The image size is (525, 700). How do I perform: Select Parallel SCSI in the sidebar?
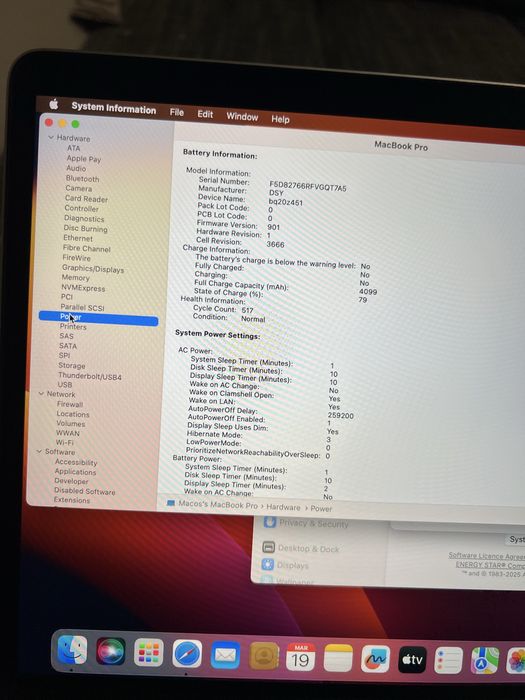coord(82,308)
